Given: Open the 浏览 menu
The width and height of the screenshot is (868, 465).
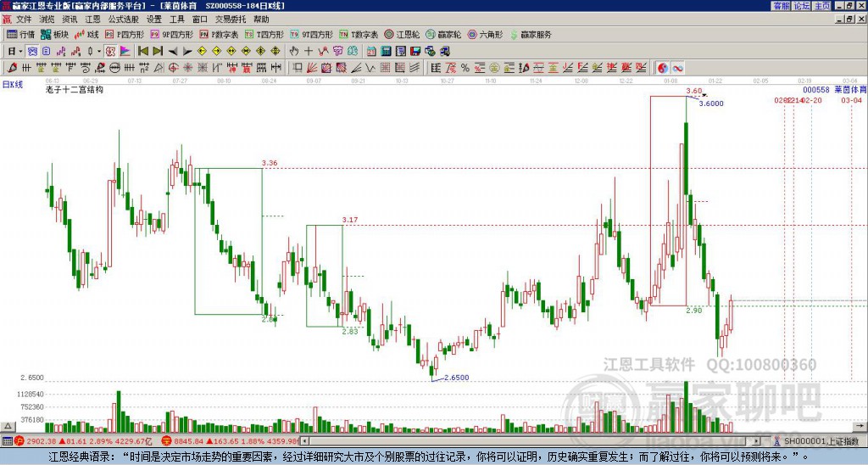Looking at the screenshot, I should coord(47,20).
